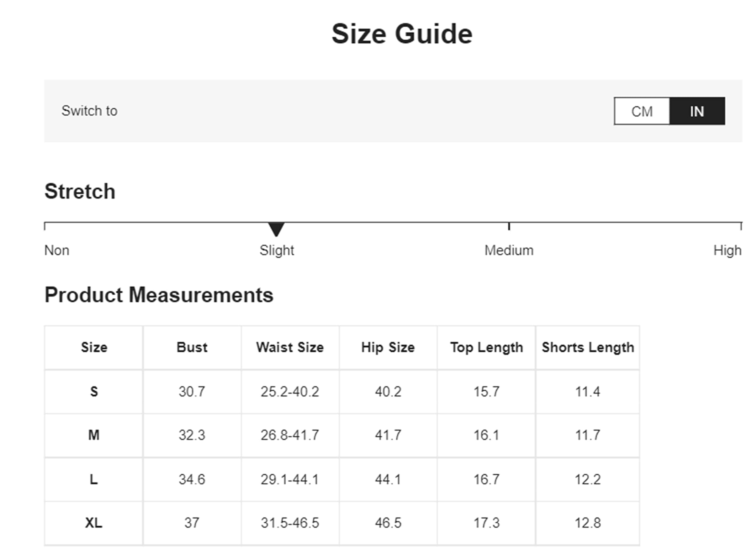Image resolution: width=752 pixels, height=560 pixels.
Task: Switch units to CM
Action: (x=642, y=111)
